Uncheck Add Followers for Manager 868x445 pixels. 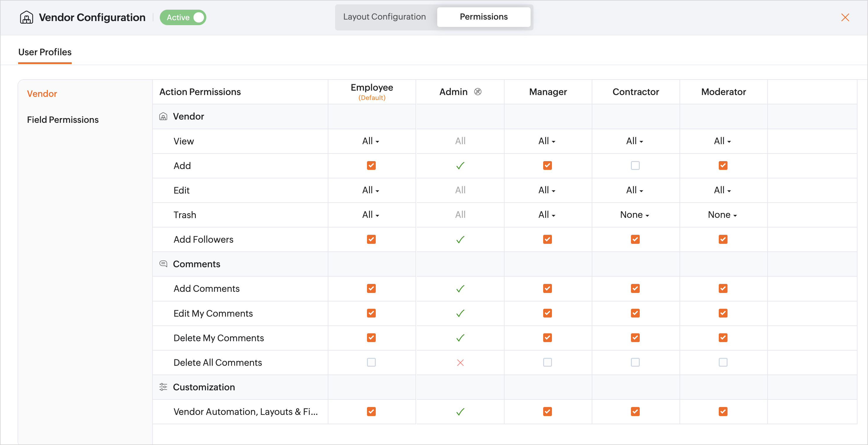[x=547, y=239]
